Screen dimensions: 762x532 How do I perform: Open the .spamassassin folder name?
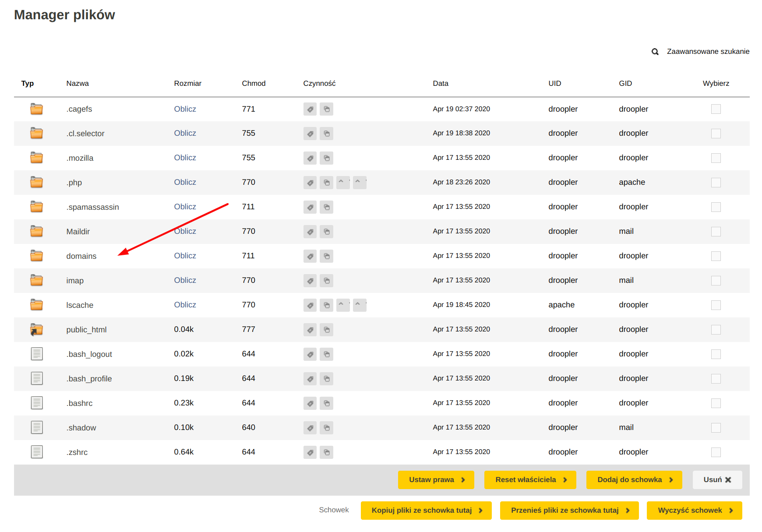tap(92, 207)
